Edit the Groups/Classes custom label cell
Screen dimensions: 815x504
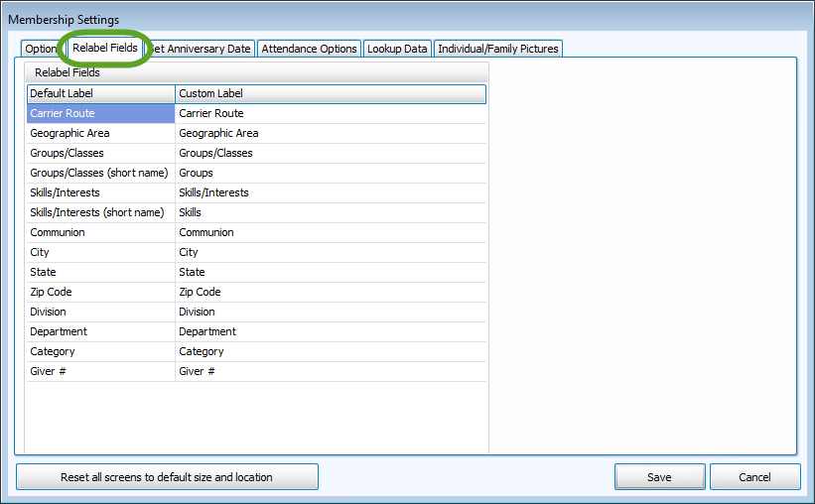tap(330, 153)
